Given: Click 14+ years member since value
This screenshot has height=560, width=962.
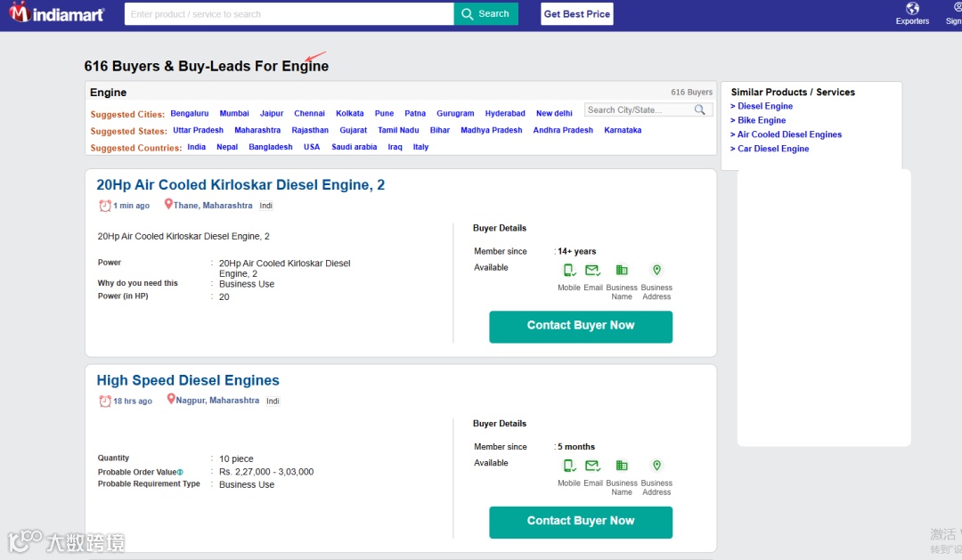Looking at the screenshot, I should click(x=576, y=251).
